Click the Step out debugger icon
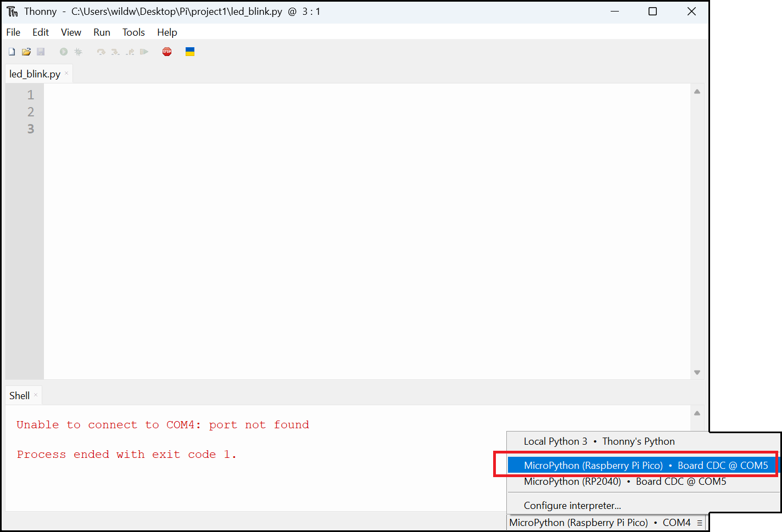This screenshot has width=782, height=532. coord(130,52)
